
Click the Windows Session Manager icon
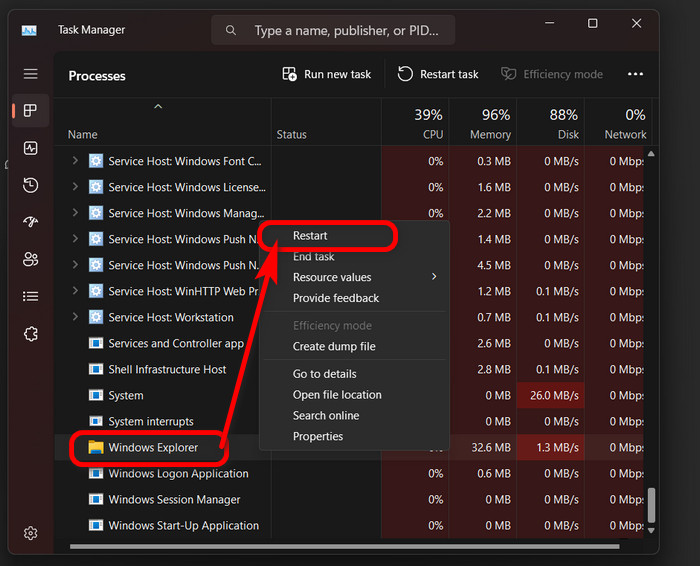[x=96, y=499]
